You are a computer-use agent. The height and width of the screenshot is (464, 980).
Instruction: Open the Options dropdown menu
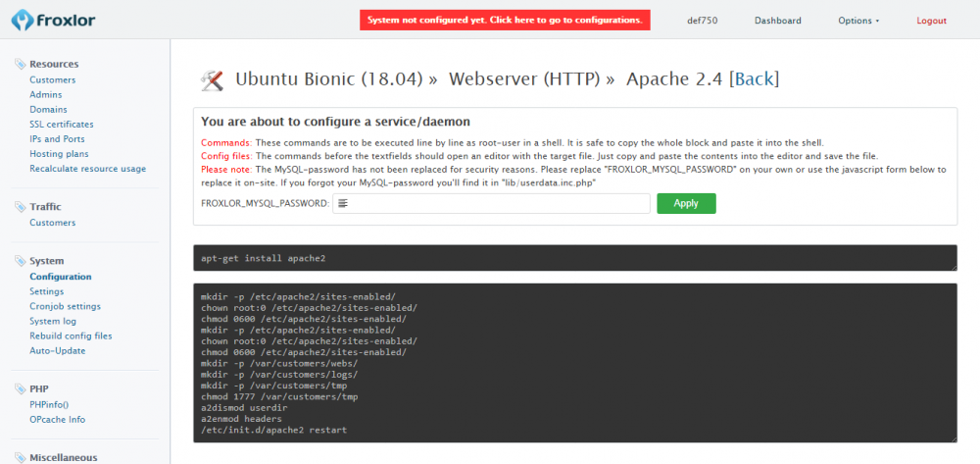tap(858, 21)
